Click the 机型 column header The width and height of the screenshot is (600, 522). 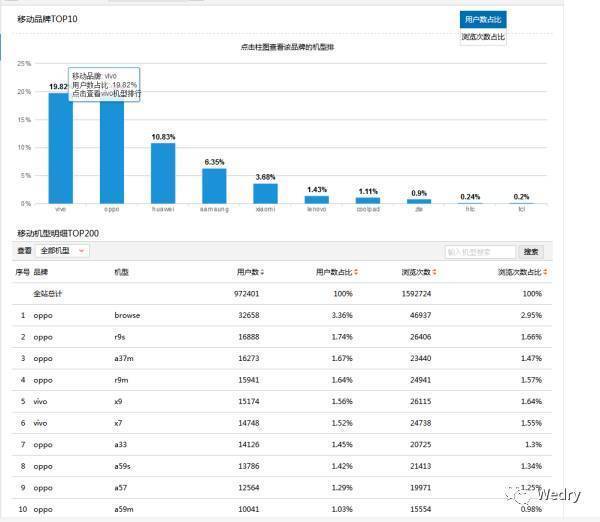tap(122, 272)
